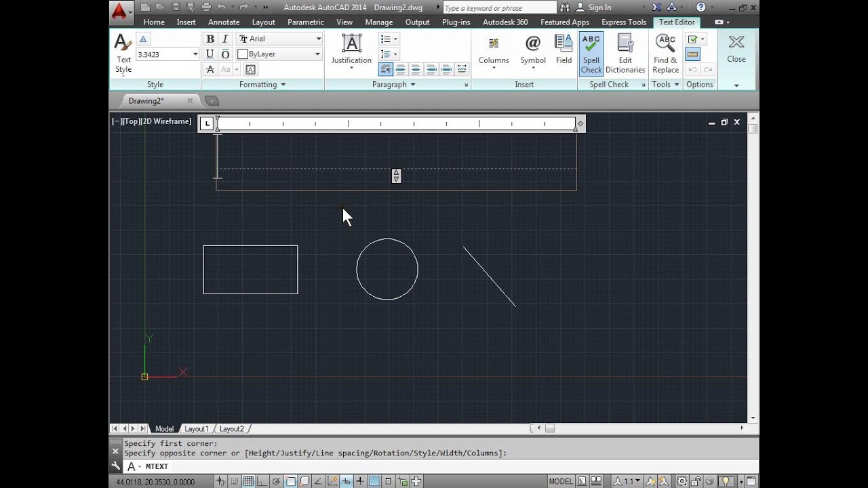This screenshot has height=488, width=868.
Task: Switch to the Annotate ribbon tab
Action: tap(224, 22)
